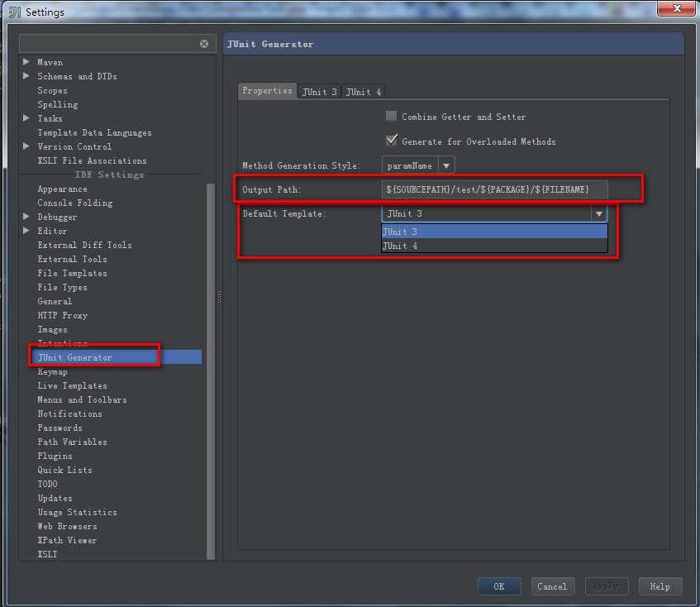This screenshot has width=700, height=607.
Task: Click the settings list vertical scrollbar
Action: coord(211,370)
